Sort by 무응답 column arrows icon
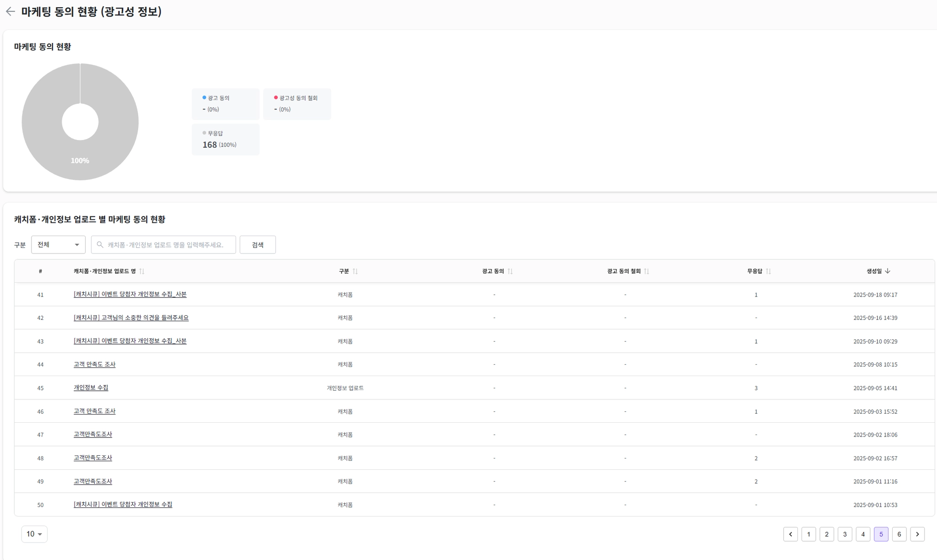This screenshot has height=560, width=937. point(768,271)
